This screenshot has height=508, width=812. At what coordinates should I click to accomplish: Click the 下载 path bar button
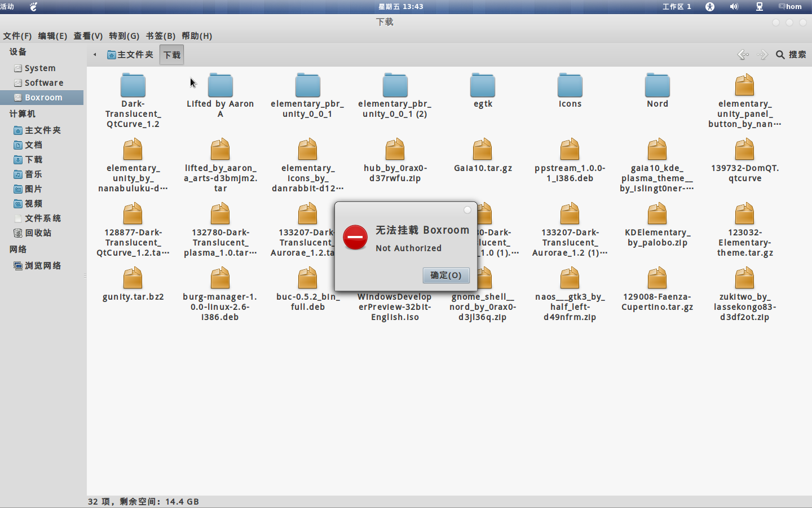(171, 55)
